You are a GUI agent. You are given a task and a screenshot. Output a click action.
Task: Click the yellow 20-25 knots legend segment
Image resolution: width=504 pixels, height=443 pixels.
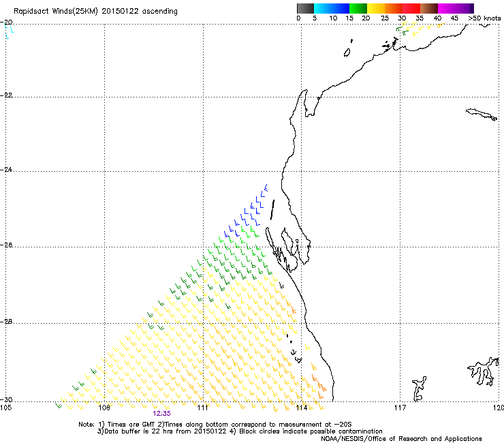376,8
